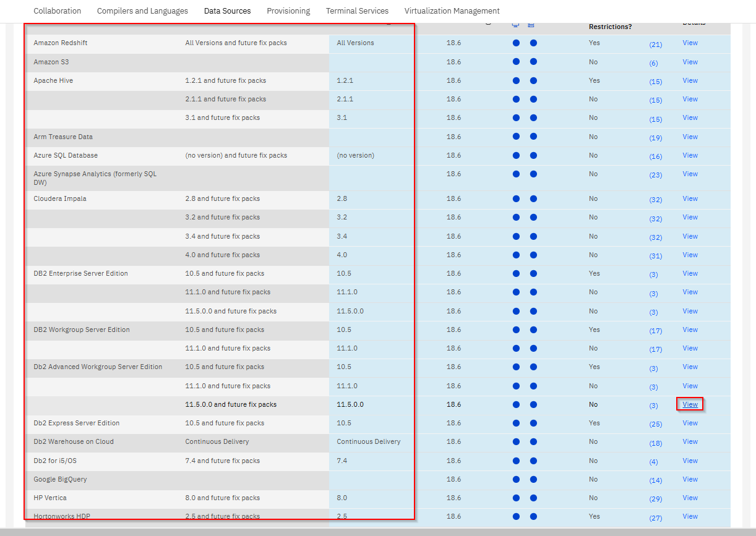Click server-column dot in Google BigQuery row
The width and height of the screenshot is (756, 536).
[533, 479]
